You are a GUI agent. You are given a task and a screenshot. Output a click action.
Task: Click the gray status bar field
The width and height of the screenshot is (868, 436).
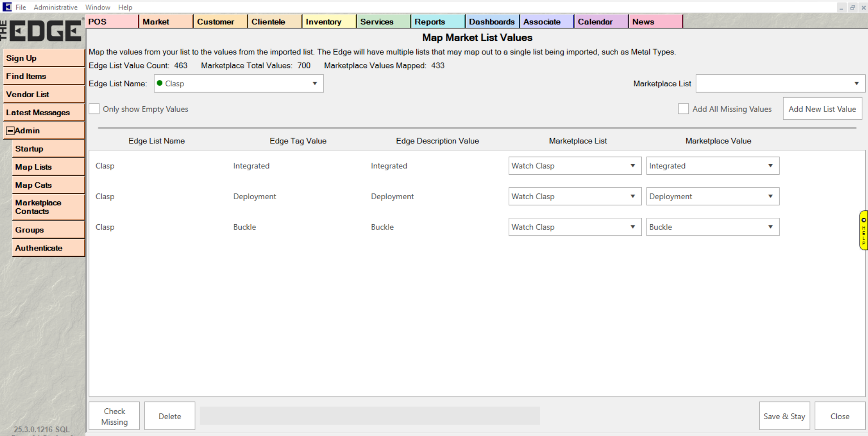click(370, 416)
